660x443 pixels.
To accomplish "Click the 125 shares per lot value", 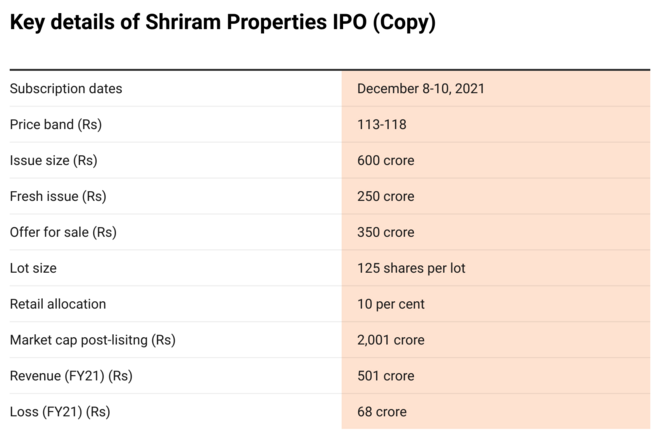I will (x=411, y=268).
